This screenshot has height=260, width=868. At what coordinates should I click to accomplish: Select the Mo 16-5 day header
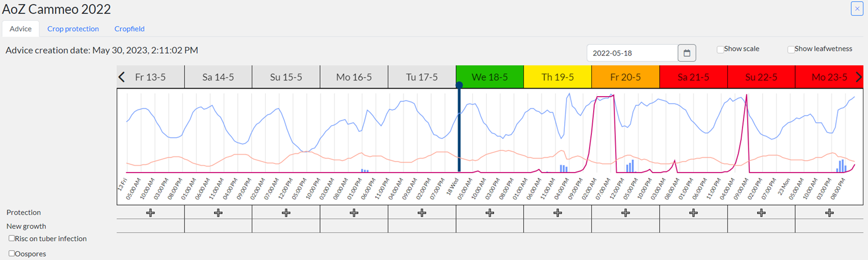[x=354, y=77]
